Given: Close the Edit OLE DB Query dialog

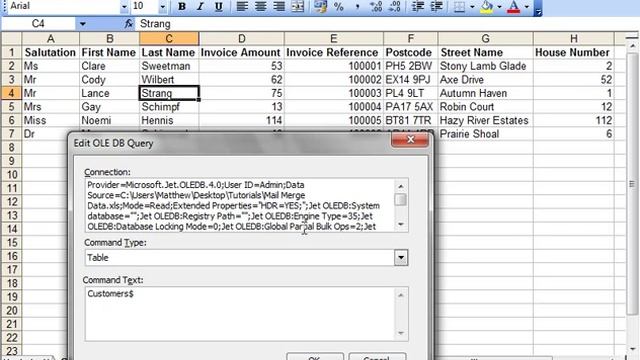Looking at the screenshot, I should click(410, 140).
